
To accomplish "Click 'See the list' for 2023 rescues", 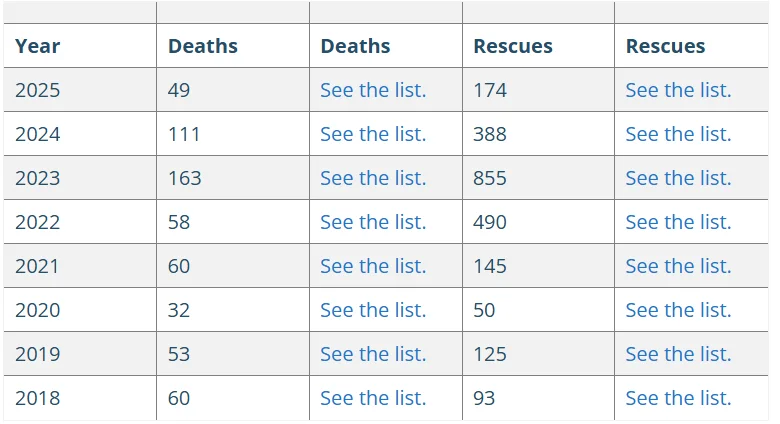I will [678, 178].
